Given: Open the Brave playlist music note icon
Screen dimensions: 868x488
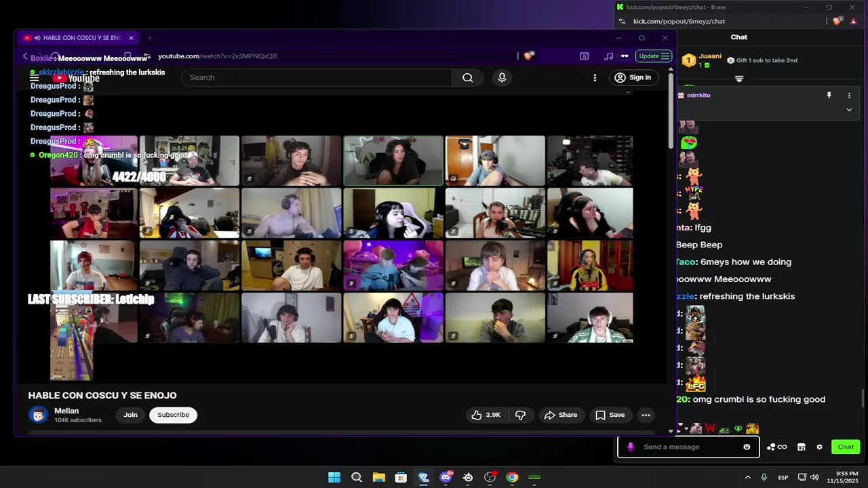Looking at the screenshot, I should click(x=609, y=56).
